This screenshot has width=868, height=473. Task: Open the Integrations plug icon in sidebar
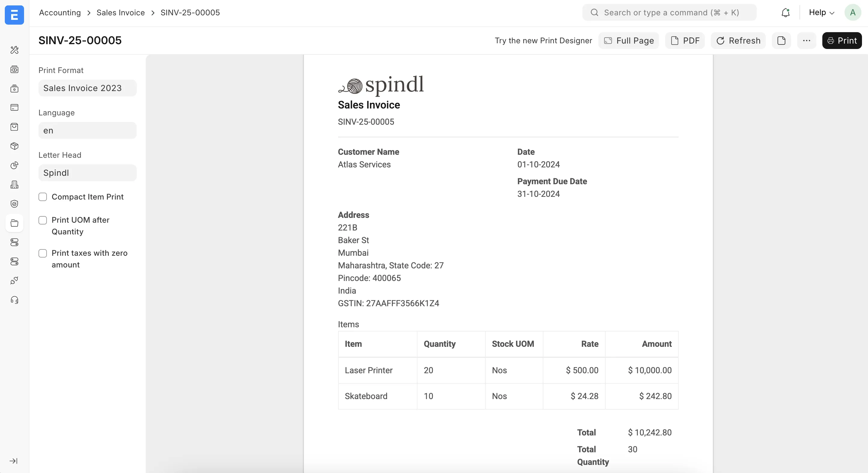point(14,280)
